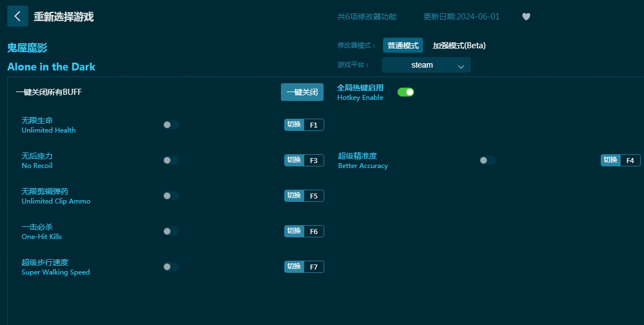Viewport: 644px width, 325px height.
Task: Toggle Unlimited Clip Ammo switch
Action: 171,196
